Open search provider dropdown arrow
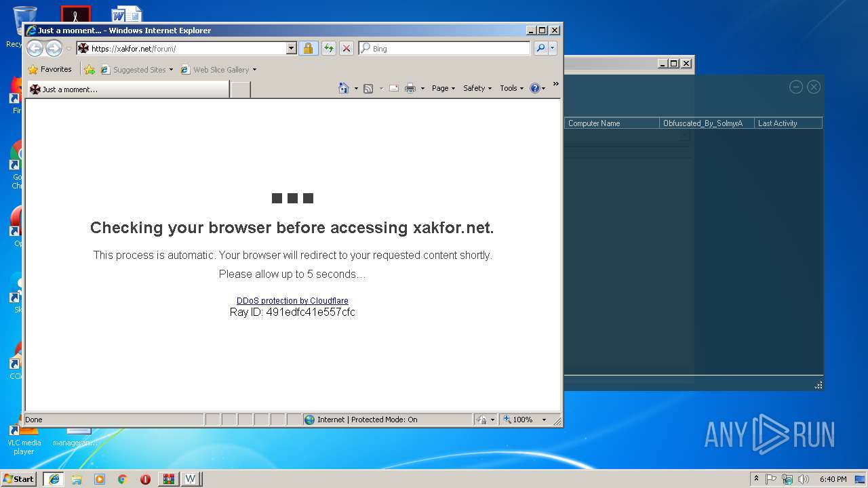868x488 pixels. coord(553,48)
